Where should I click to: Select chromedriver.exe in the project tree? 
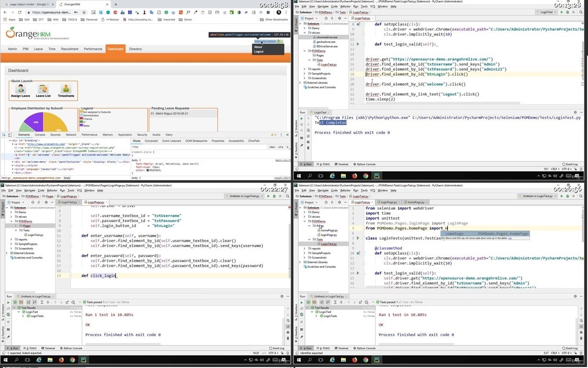[x=327, y=37]
